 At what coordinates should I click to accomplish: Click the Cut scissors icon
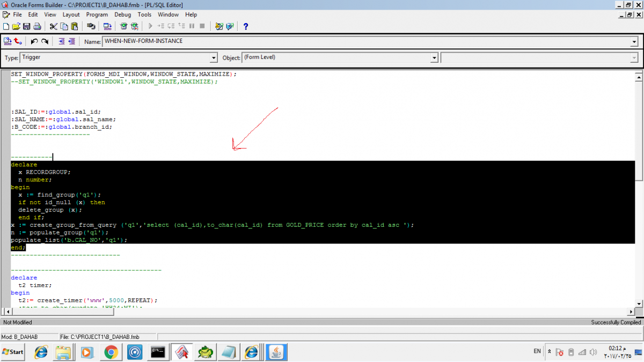pyautogui.click(x=53, y=26)
